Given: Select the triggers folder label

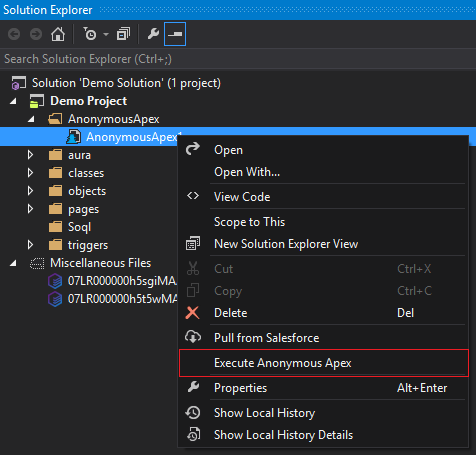Looking at the screenshot, I should point(88,245).
